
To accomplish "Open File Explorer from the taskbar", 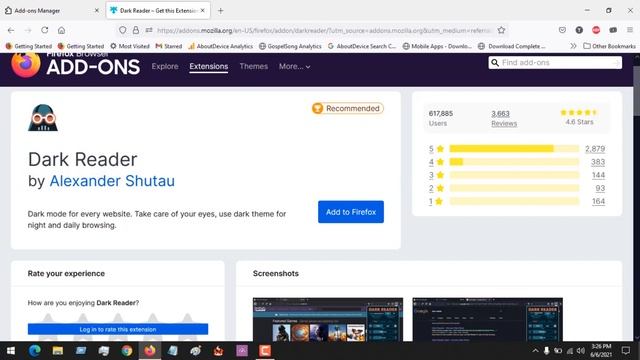I will (58, 351).
